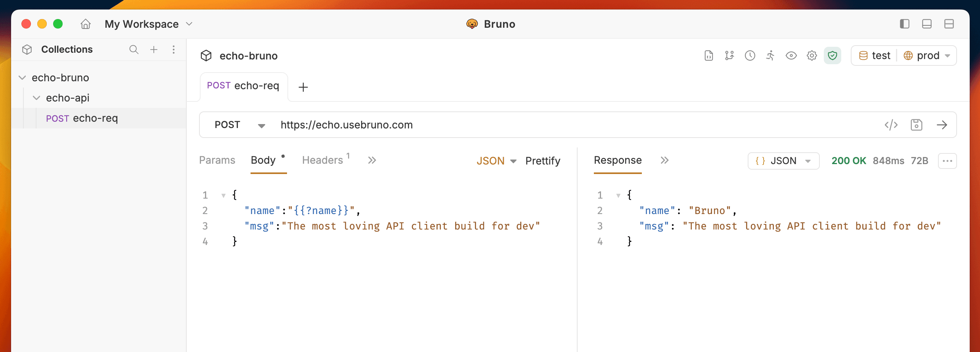The width and height of the screenshot is (980, 352).
Task: Toggle the eye preview icon
Action: click(x=791, y=55)
